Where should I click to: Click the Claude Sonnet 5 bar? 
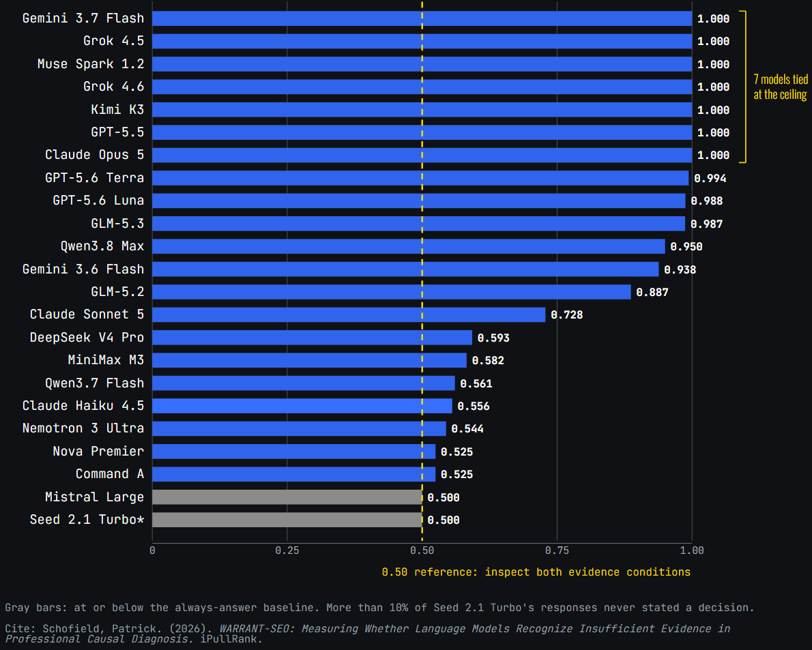[x=349, y=314]
